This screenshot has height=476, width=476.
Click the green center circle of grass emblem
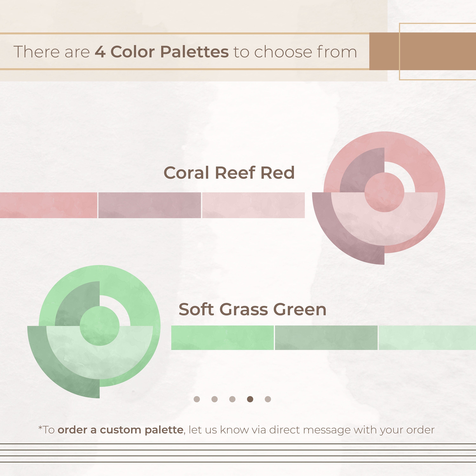click(99, 326)
